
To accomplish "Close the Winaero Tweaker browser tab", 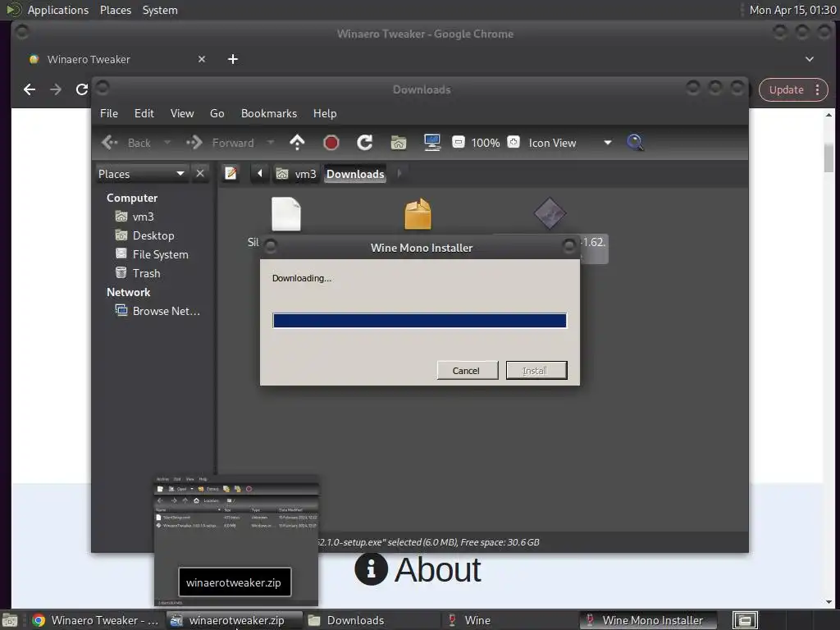I will (x=202, y=59).
